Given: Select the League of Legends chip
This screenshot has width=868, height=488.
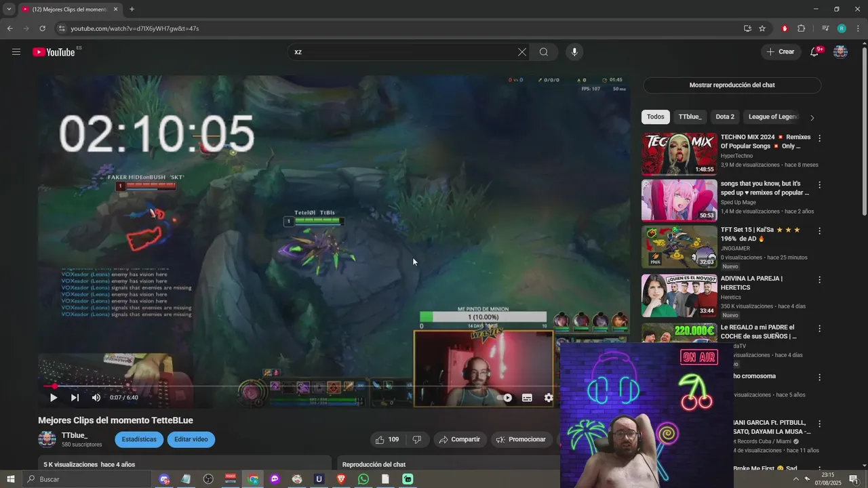Looking at the screenshot, I should click(x=773, y=117).
